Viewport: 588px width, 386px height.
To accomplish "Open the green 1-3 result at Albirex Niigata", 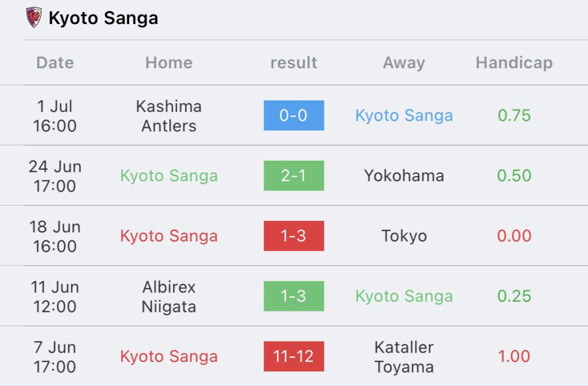I will coord(293,296).
